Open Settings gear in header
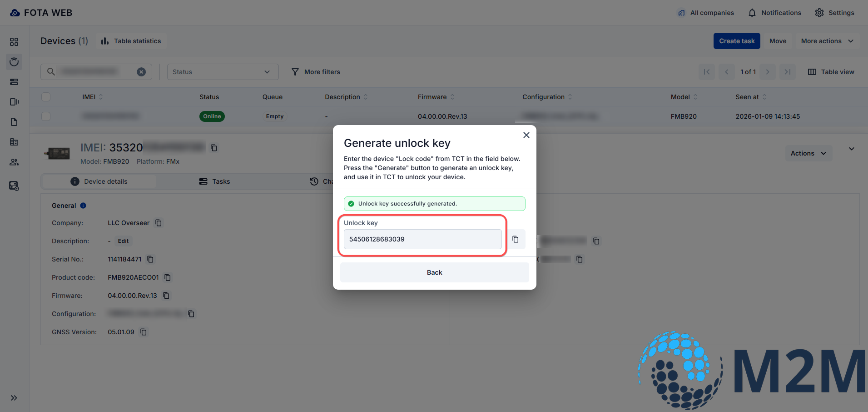 pos(834,13)
